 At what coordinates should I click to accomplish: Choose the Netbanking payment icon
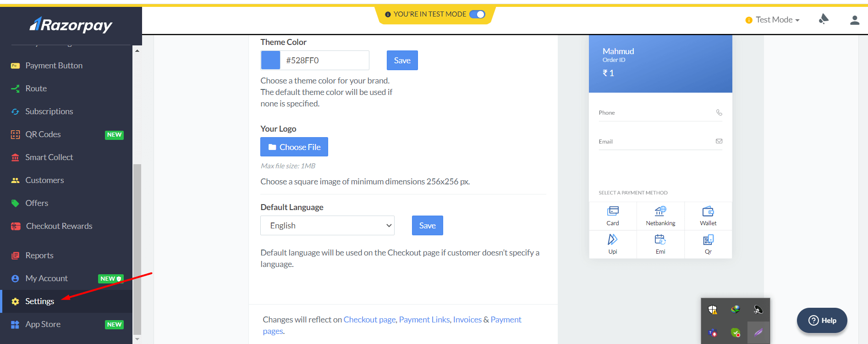[x=660, y=211]
